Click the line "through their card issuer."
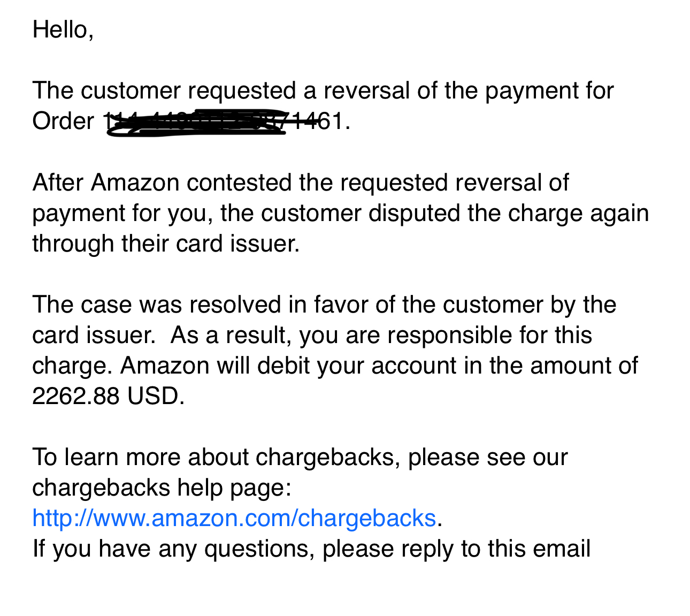Screen dimensions: 690x616 pyautogui.click(x=166, y=244)
